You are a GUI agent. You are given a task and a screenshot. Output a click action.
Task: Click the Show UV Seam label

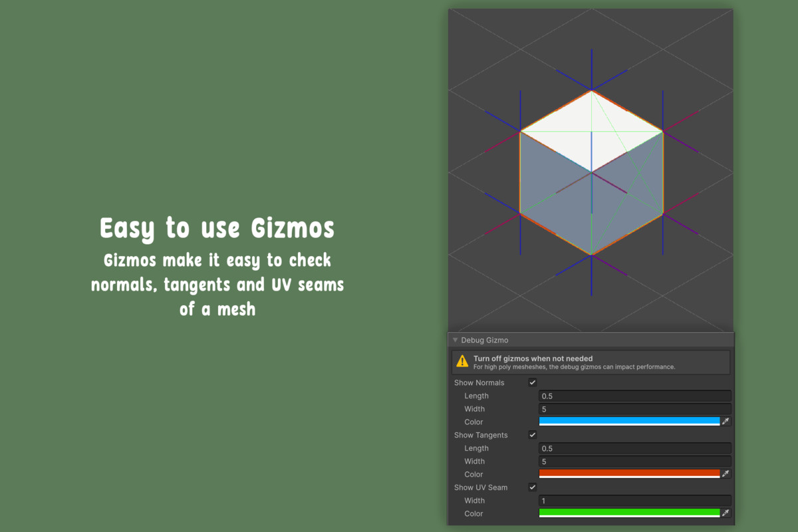(x=481, y=487)
